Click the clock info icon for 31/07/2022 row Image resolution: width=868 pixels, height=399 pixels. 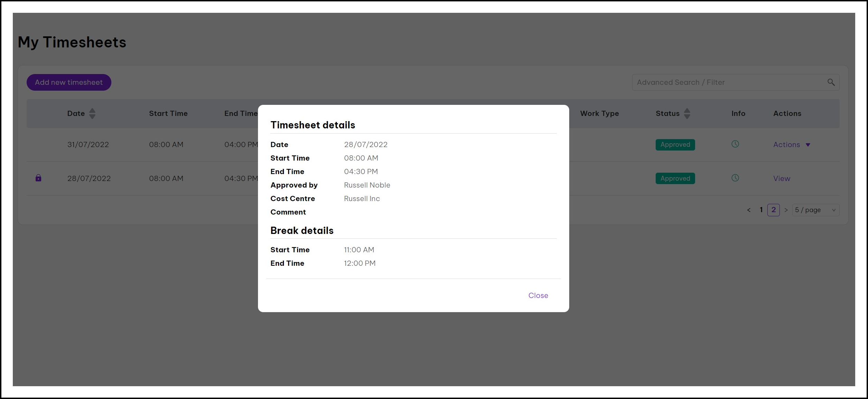pyautogui.click(x=735, y=144)
